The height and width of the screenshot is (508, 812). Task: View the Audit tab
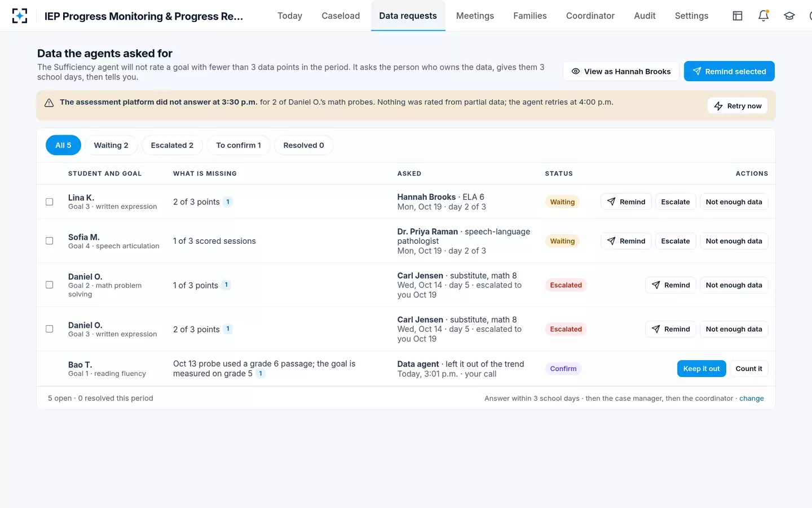[645, 16]
